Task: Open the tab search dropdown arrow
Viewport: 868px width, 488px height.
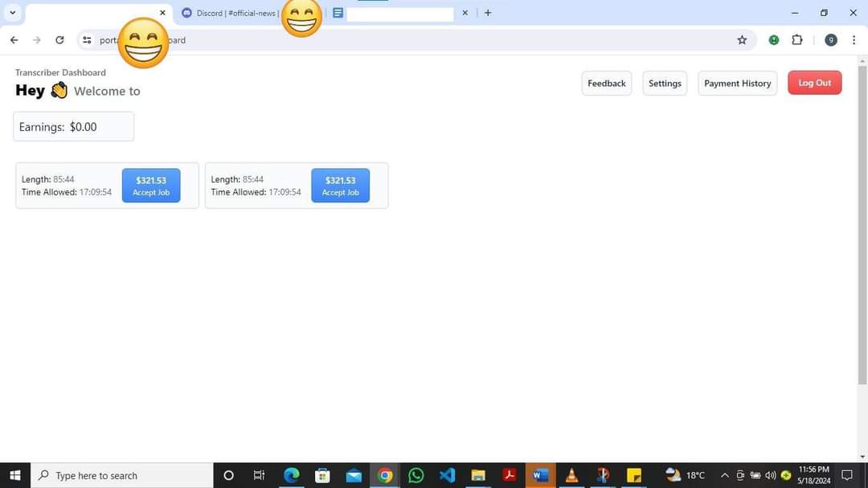Action: 12,13
